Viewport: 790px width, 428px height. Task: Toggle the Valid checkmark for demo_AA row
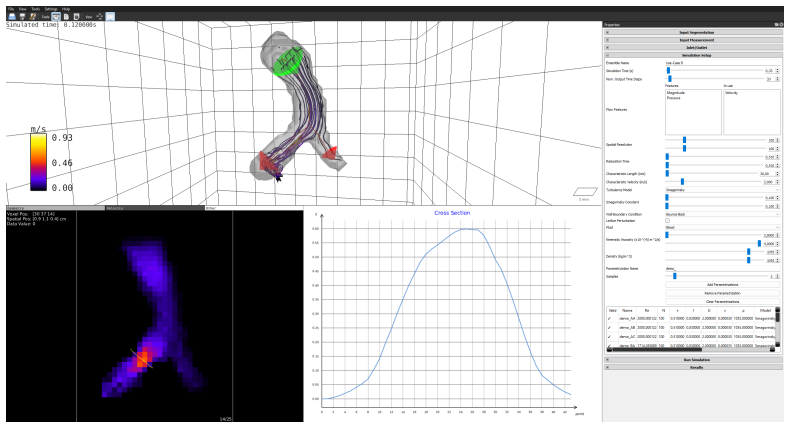(x=610, y=319)
